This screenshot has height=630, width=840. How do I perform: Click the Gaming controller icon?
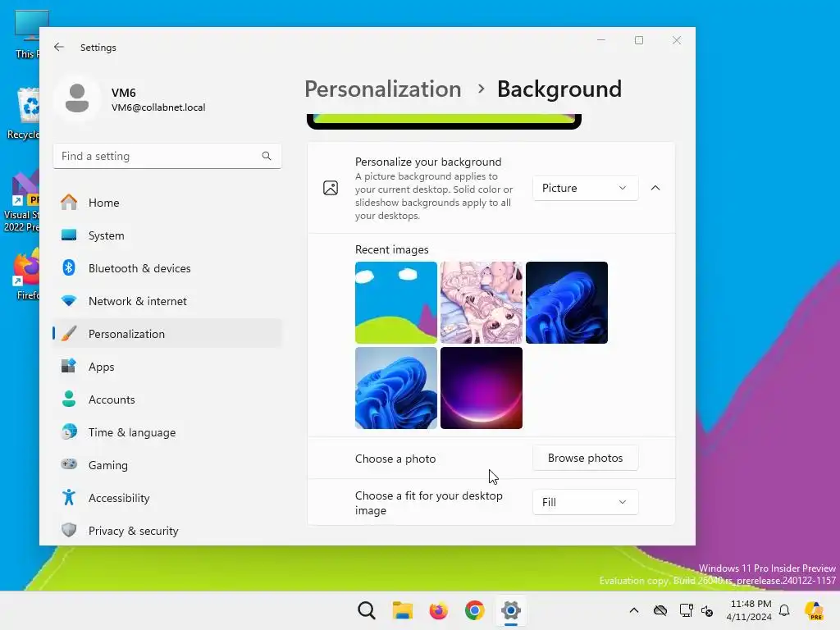point(69,464)
